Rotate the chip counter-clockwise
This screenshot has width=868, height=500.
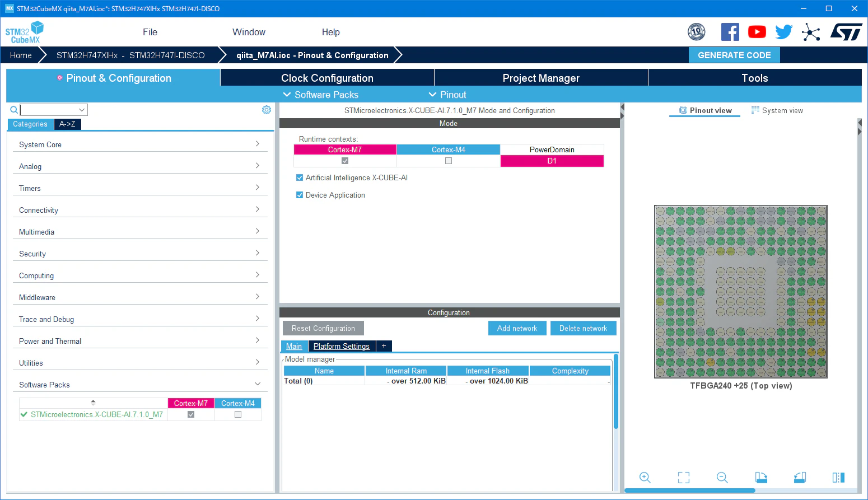pyautogui.click(x=800, y=478)
